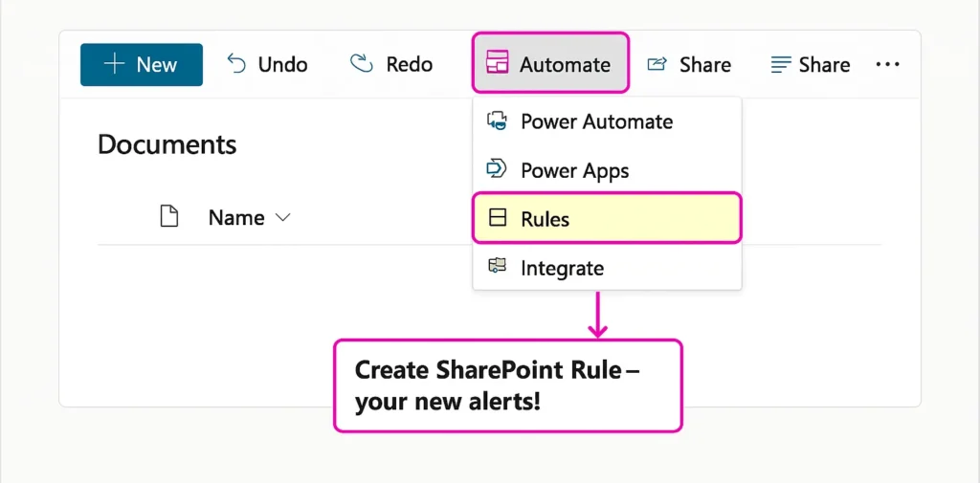The height and width of the screenshot is (483, 980).
Task: Click the Power Apps icon
Action: [497, 168]
